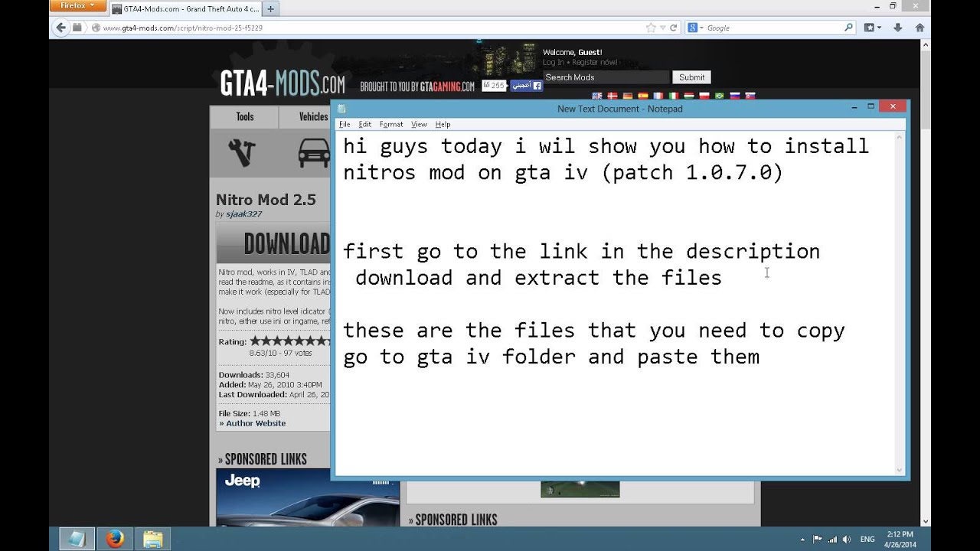980x551 pixels.
Task: Select the Hungarian flag language icon
Action: pos(689,96)
